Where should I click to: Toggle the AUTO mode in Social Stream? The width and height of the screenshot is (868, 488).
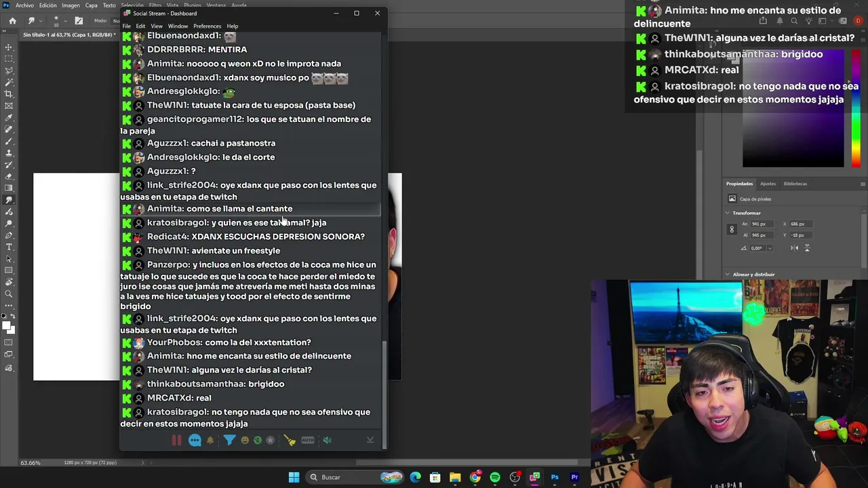click(x=308, y=441)
